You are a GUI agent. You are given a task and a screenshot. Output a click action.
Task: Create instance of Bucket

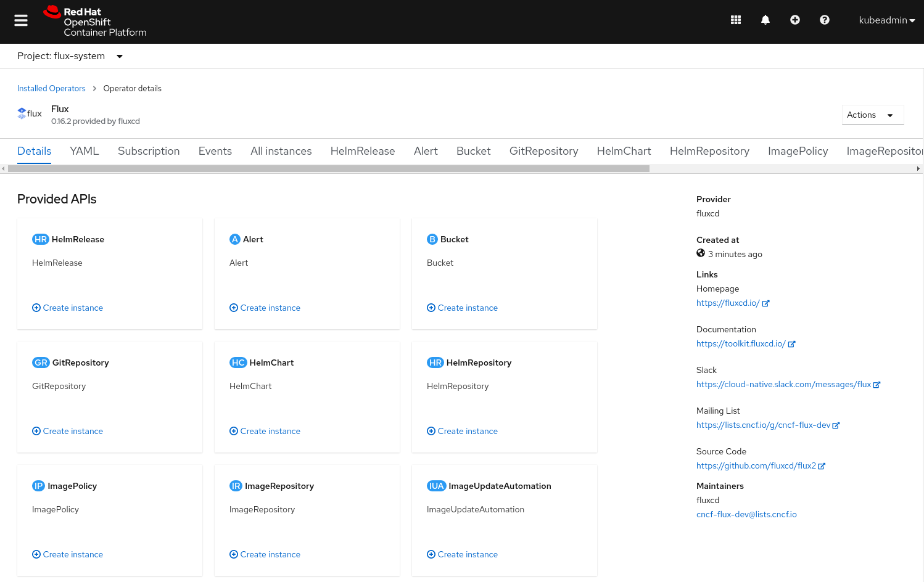point(467,308)
